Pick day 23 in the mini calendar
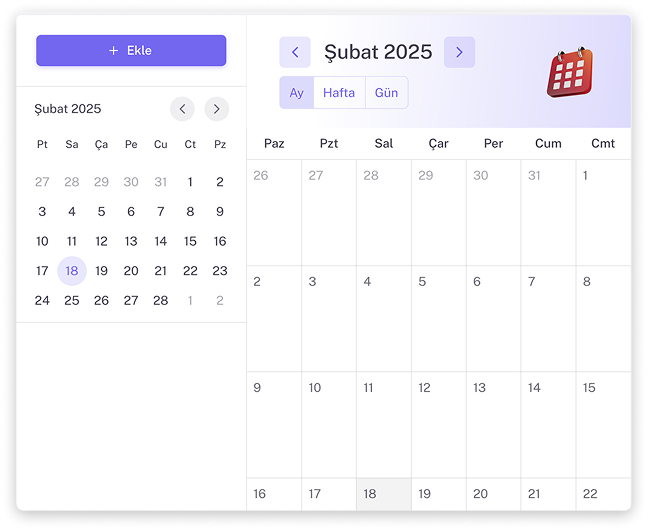Viewport: 648px width, 531px height. (x=220, y=271)
